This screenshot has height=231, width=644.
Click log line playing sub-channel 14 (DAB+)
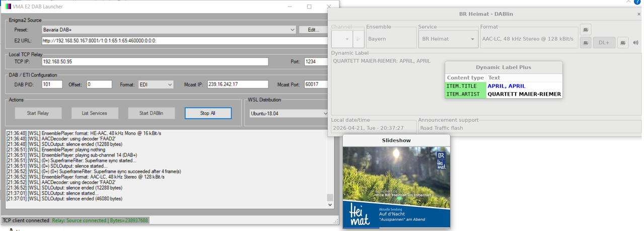coord(71,155)
